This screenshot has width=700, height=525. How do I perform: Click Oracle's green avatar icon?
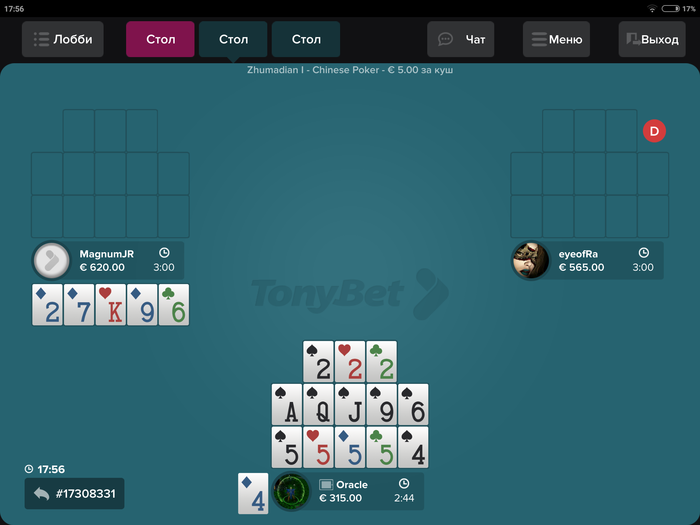point(291,492)
